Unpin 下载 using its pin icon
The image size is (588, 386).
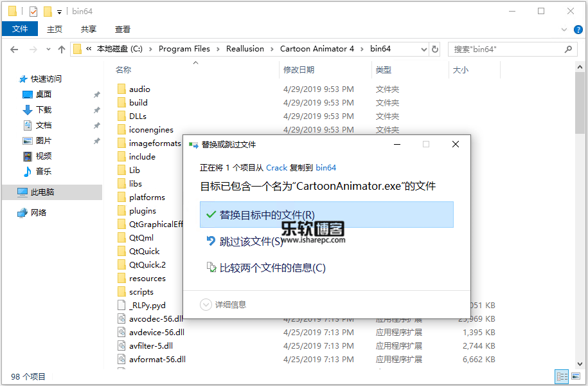click(x=97, y=110)
